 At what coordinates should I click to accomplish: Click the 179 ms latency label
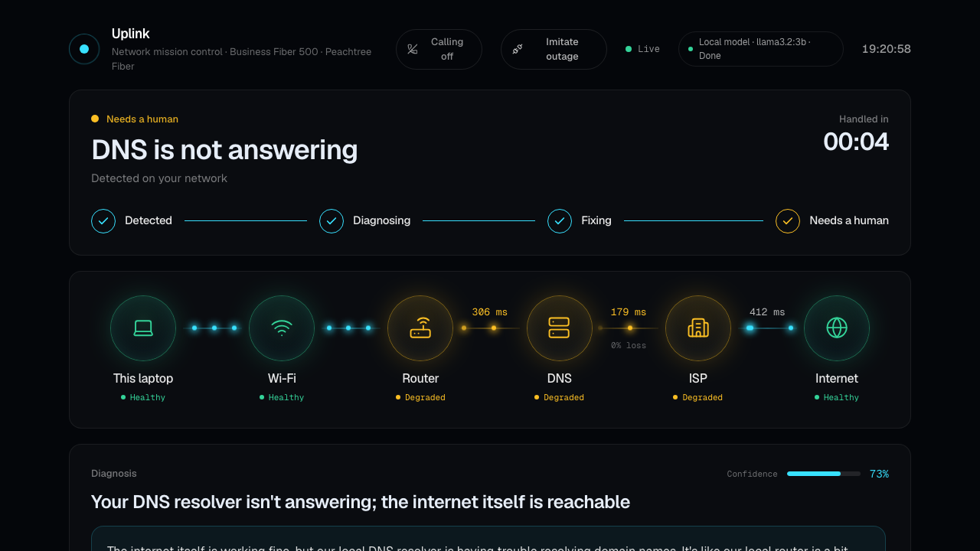(629, 312)
